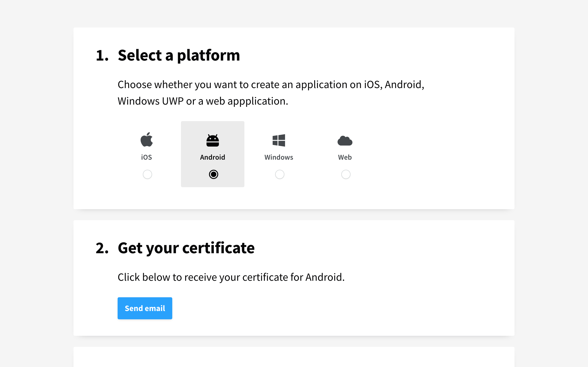Select the Web radio button

345,174
